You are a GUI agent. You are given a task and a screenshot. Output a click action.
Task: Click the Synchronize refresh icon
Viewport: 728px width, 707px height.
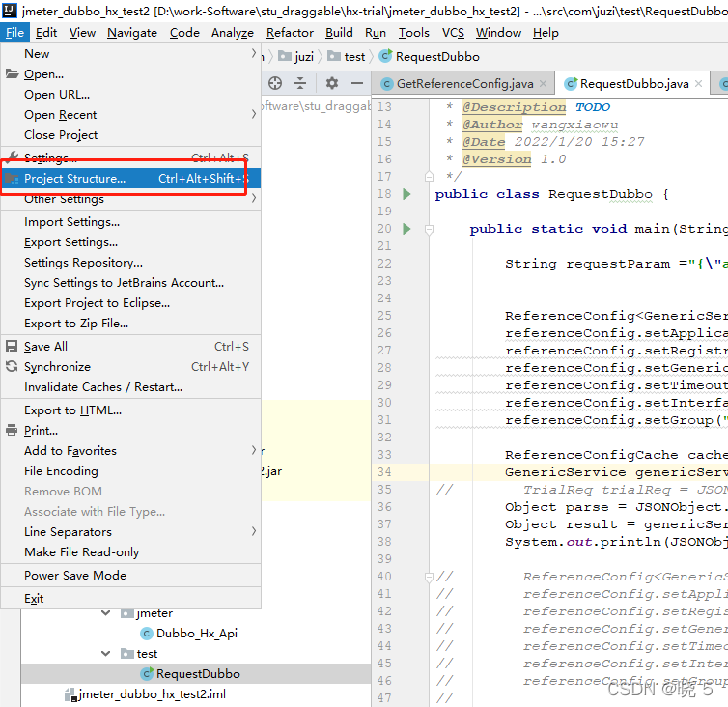coord(12,366)
